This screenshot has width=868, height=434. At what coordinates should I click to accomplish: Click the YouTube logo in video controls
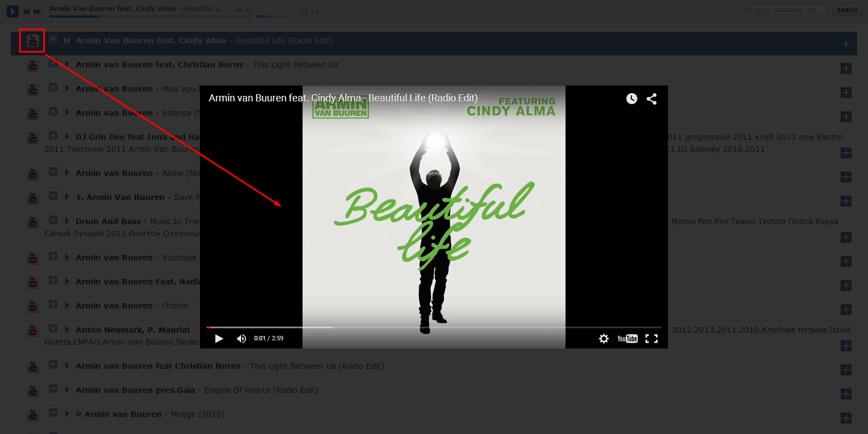(627, 339)
